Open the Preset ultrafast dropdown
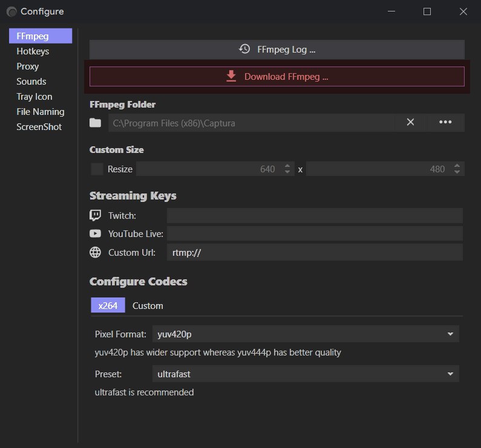The image size is (481, 448). [306, 374]
